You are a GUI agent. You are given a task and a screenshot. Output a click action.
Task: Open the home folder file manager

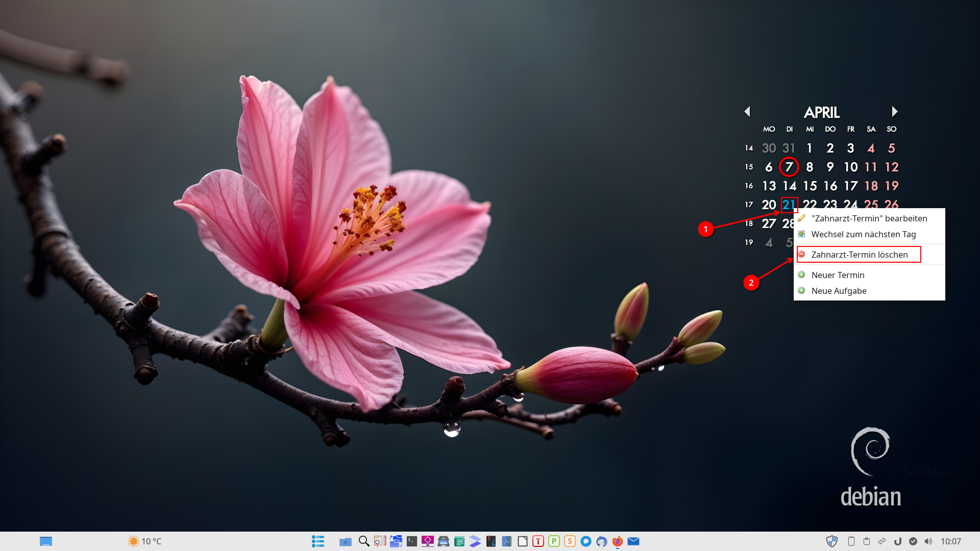346,541
